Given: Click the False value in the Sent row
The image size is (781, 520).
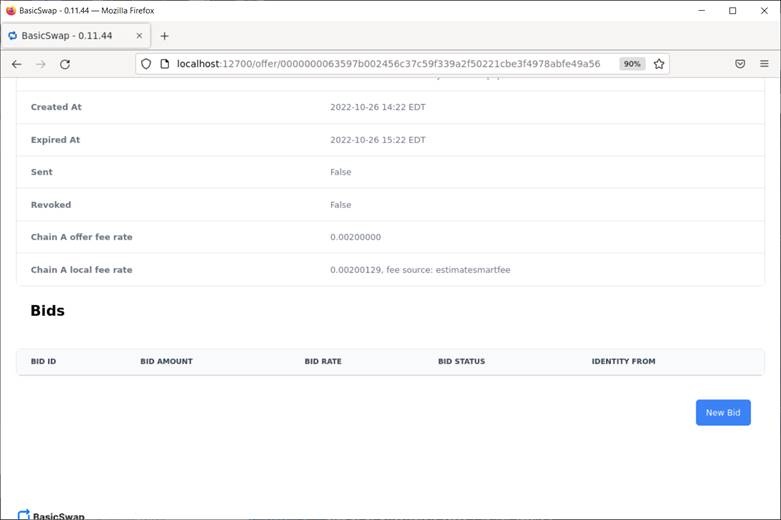Looking at the screenshot, I should click(x=341, y=172).
